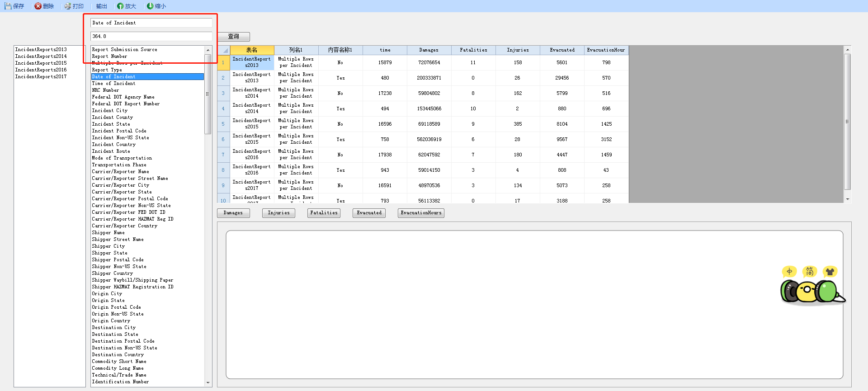The height and width of the screenshot is (391, 868).
Task: Select NRC Number in the field list
Action: [x=147, y=90]
